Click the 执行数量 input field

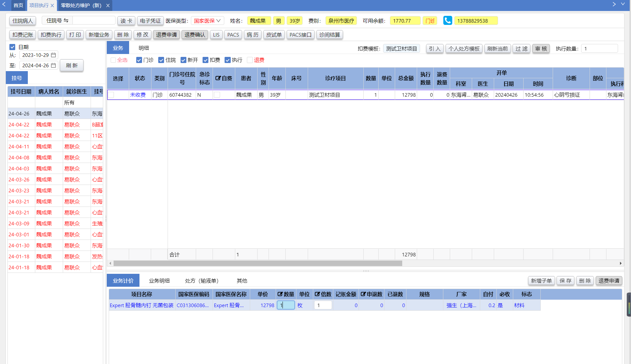pyautogui.click(x=599, y=48)
